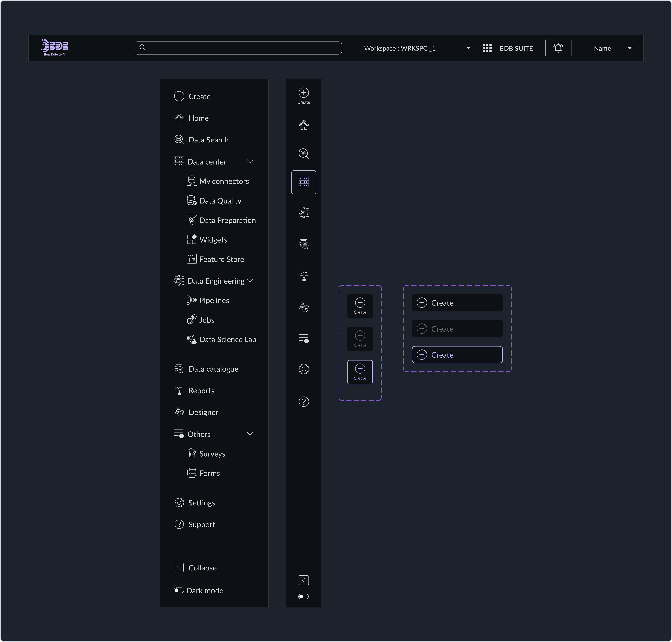Open Pipelines in the sidebar menu
Screen dimensions: 672x642
click(214, 301)
